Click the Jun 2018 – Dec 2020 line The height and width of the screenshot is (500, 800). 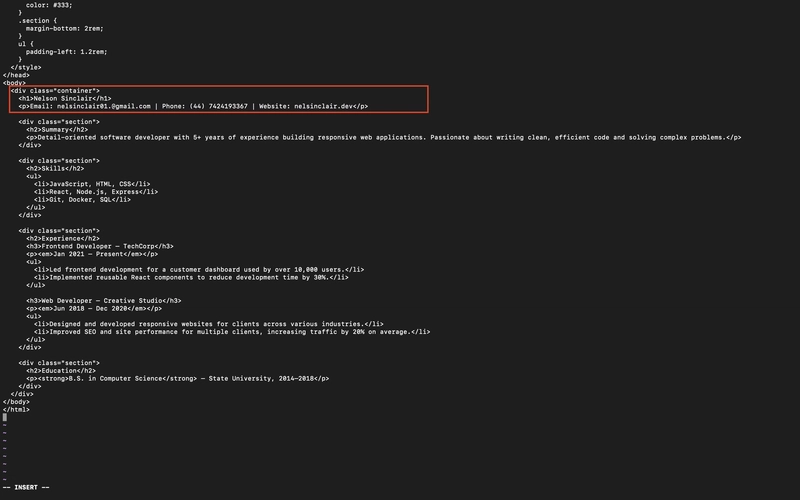pos(94,308)
